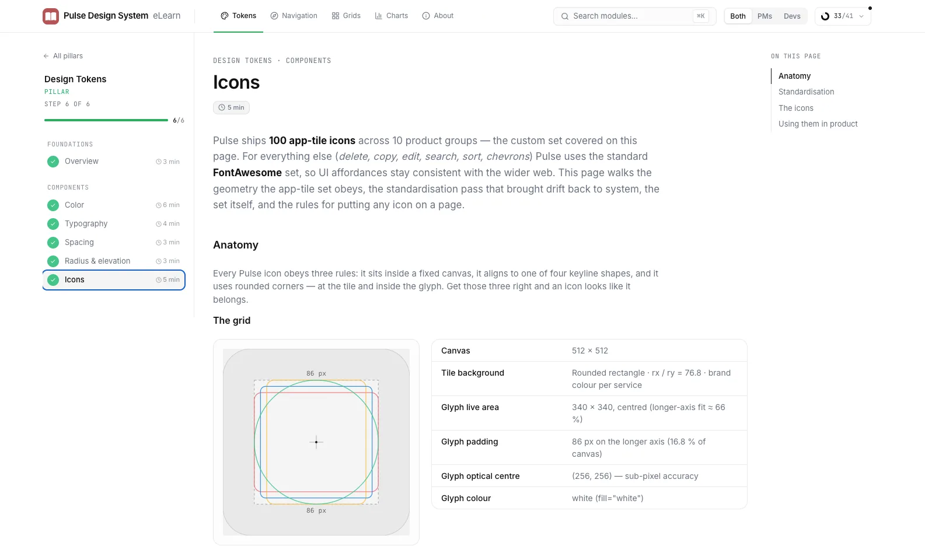Screen dimensions: 925x560
Task: Jump to Anatomy section link
Action: point(794,76)
